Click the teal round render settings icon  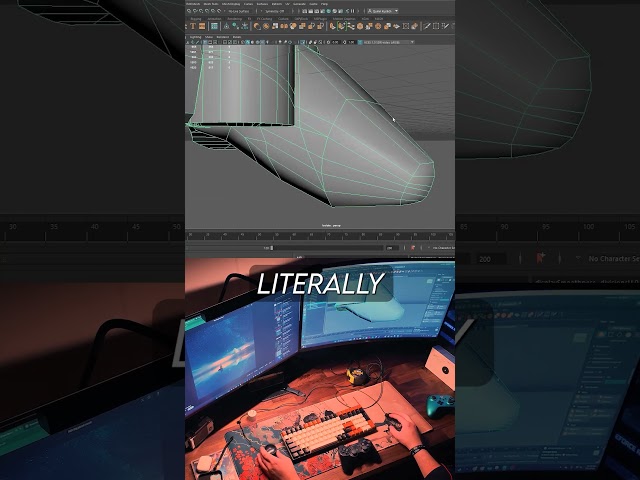tap(328, 11)
